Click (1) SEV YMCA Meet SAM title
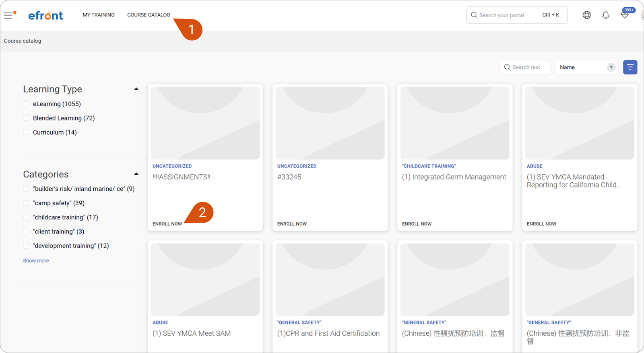Screen dimensions: 644x353 pos(192,333)
